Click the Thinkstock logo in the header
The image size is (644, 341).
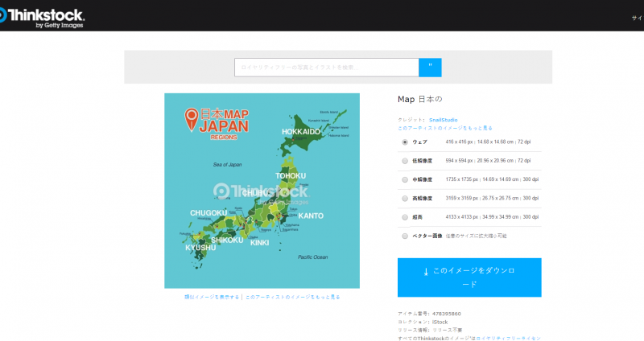[x=43, y=16]
